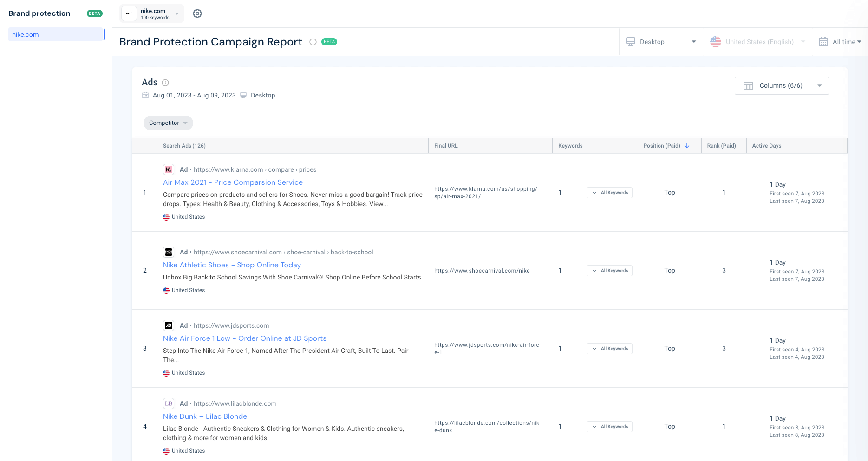Click "First seen 4, Aug 2023" in the JD Sports row
Viewport: 868px width, 461px height.
coord(797,350)
